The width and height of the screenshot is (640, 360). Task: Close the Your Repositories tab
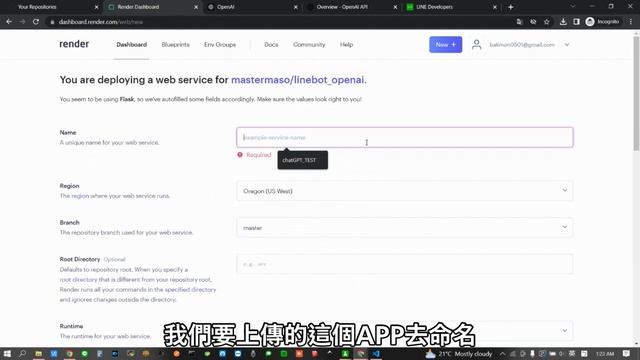96,7
